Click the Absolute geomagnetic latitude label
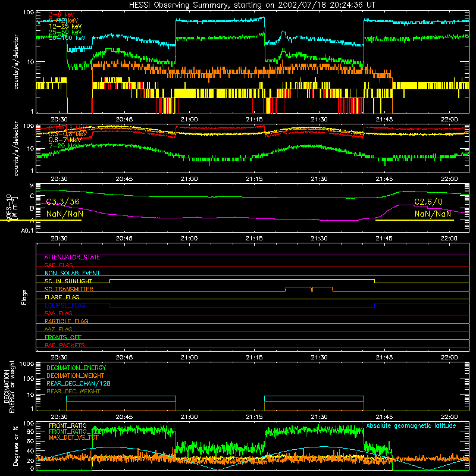This screenshot has height=476, width=476. point(411,426)
